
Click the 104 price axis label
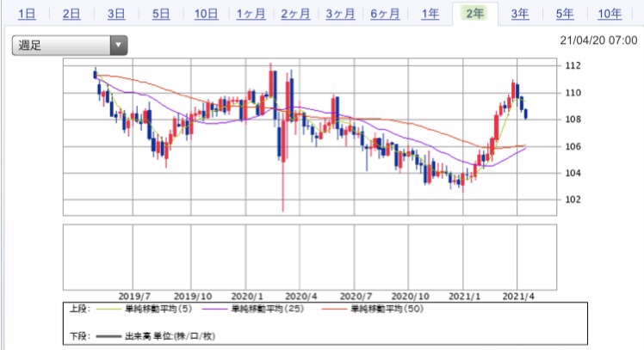[x=573, y=173]
